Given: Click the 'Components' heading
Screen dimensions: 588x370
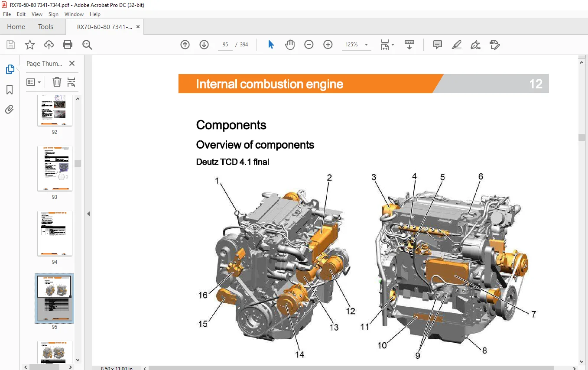Looking at the screenshot, I should pyautogui.click(x=231, y=125).
